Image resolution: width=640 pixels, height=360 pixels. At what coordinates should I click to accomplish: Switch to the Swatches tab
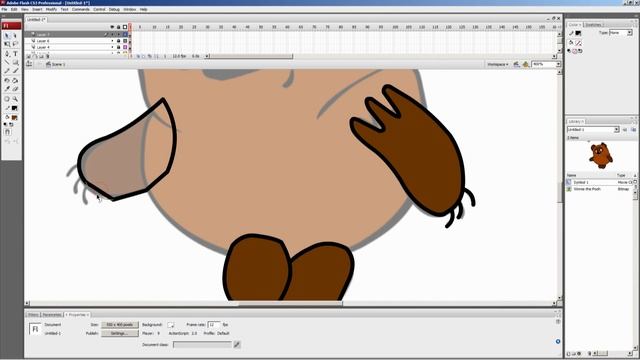tap(593, 25)
